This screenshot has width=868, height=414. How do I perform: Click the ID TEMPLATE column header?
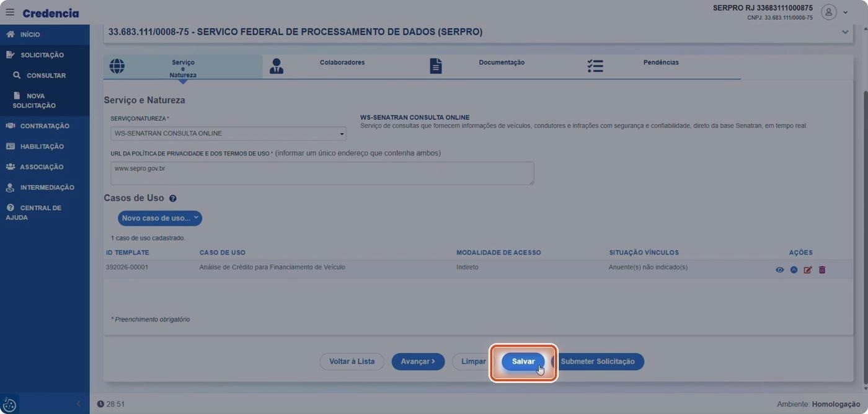128,253
